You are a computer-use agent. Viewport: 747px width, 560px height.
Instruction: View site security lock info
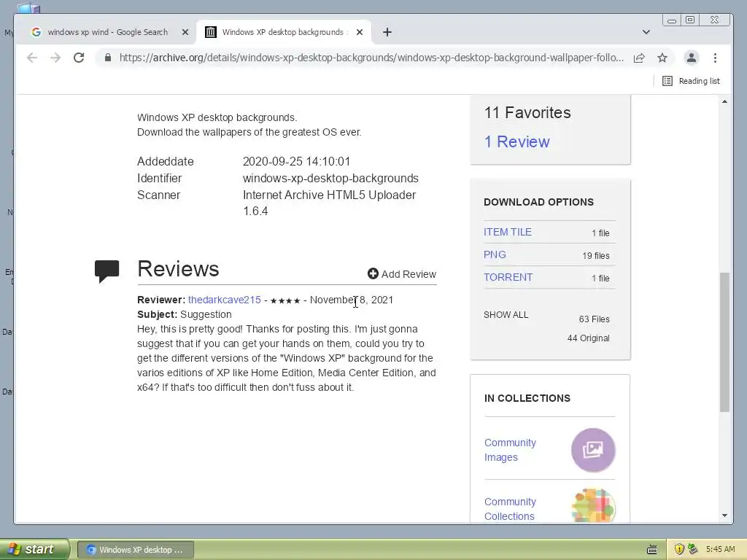tap(108, 58)
